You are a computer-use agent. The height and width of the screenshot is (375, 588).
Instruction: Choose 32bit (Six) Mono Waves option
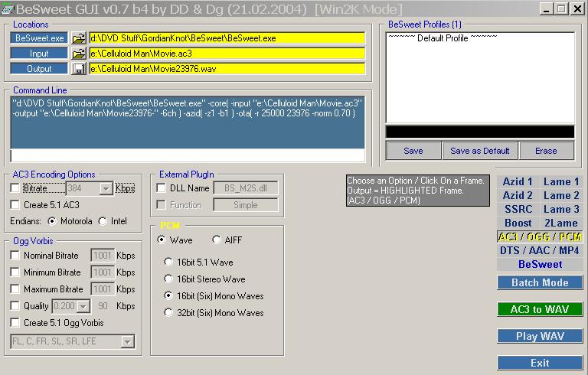168,313
